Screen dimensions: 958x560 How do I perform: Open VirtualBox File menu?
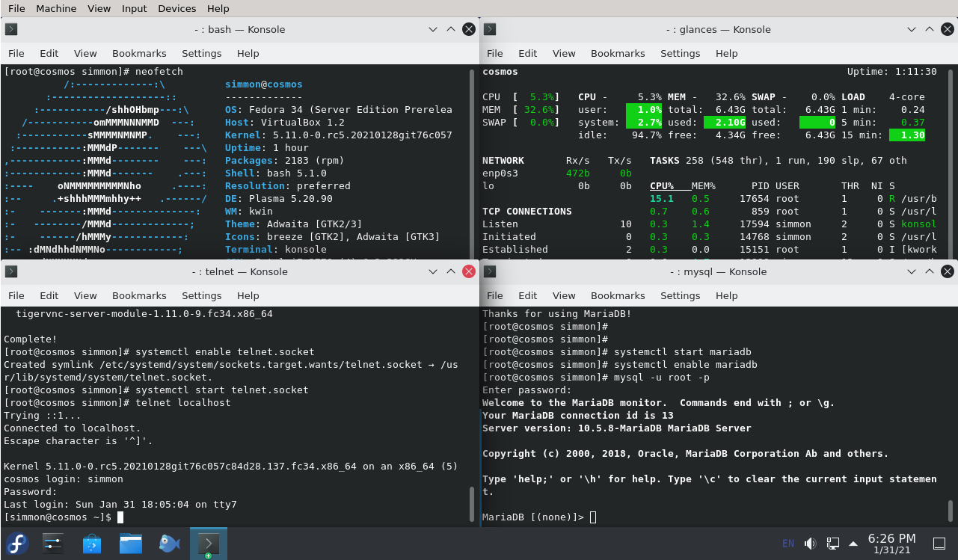click(x=16, y=8)
